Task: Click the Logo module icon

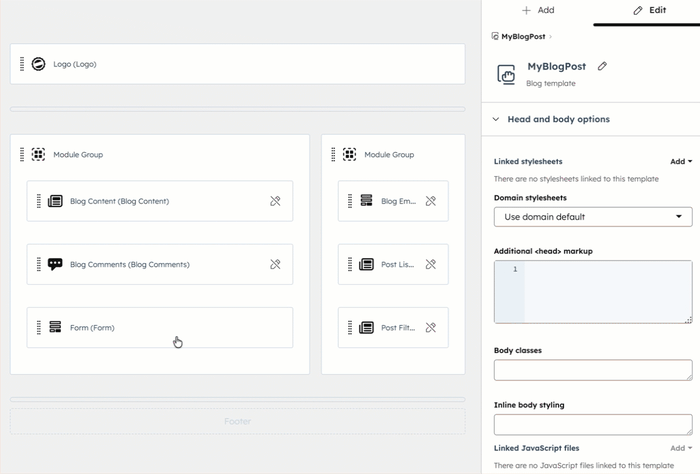Action: click(x=38, y=64)
